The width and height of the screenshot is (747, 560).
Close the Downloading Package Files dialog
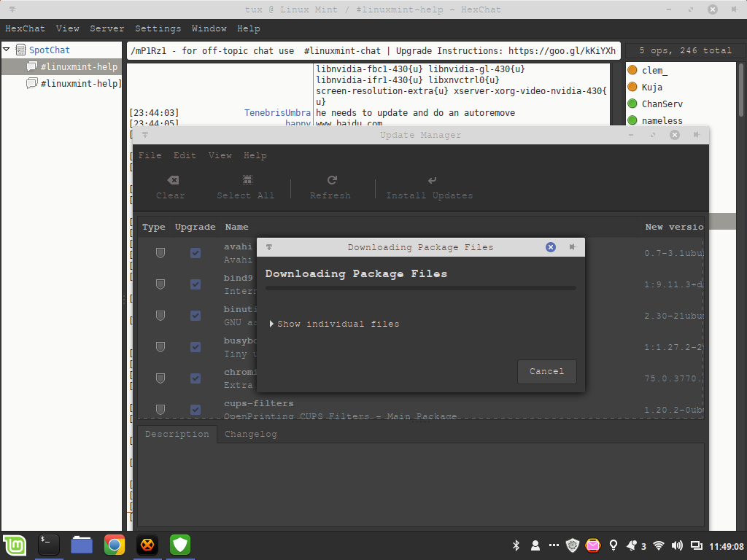(x=551, y=247)
